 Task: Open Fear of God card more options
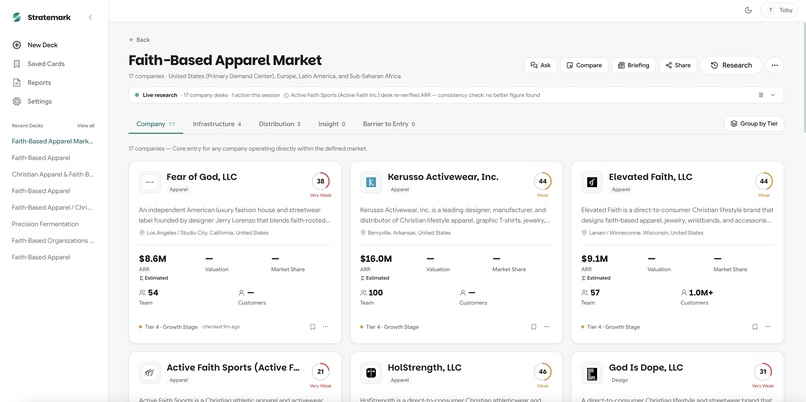pyautogui.click(x=325, y=327)
